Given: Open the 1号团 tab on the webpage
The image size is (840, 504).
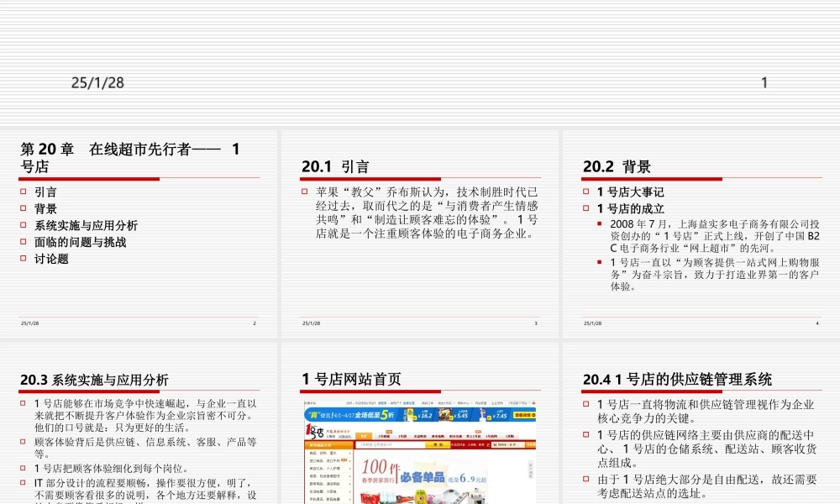Looking at the screenshot, I should [403, 435].
